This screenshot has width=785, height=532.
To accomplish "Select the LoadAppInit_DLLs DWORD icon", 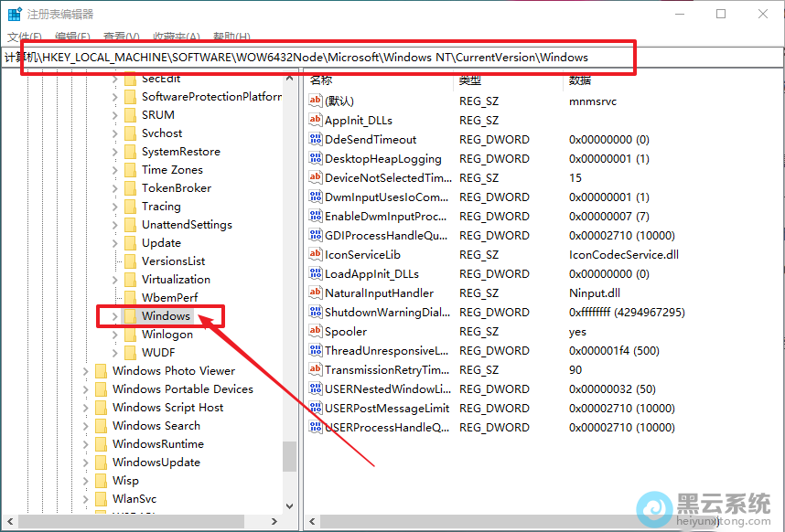I will point(316,274).
